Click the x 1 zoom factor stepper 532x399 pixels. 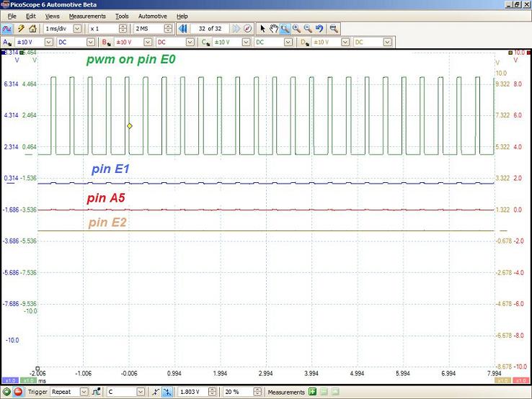pyautogui.click(x=123, y=29)
